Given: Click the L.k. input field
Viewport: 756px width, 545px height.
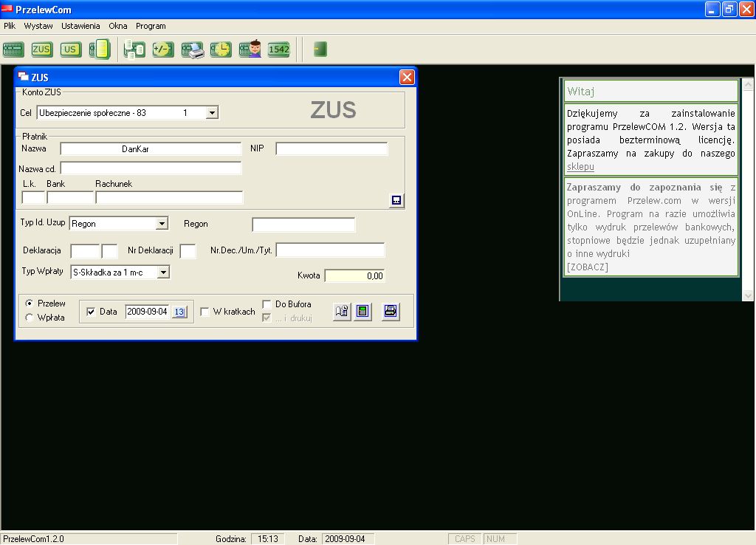Looking at the screenshot, I should tap(33, 197).
